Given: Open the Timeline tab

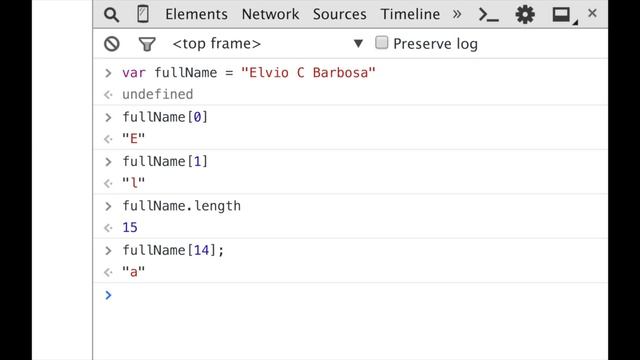Looking at the screenshot, I should (x=410, y=14).
